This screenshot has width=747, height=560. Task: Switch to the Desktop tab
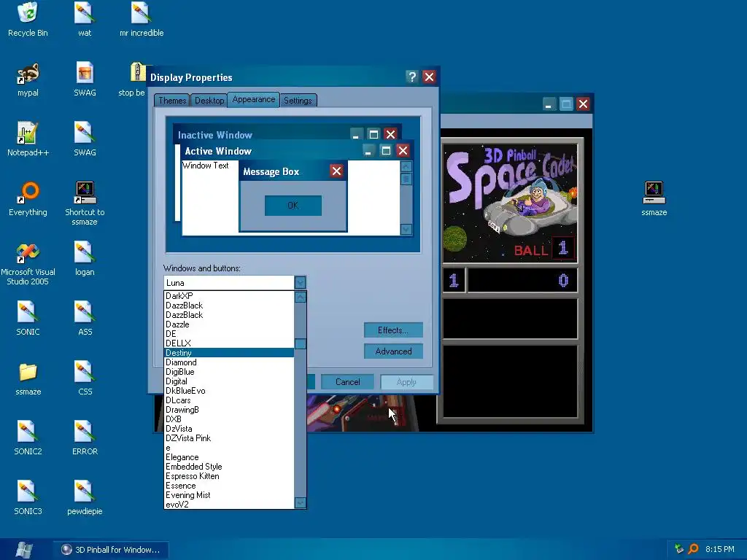click(x=209, y=101)
